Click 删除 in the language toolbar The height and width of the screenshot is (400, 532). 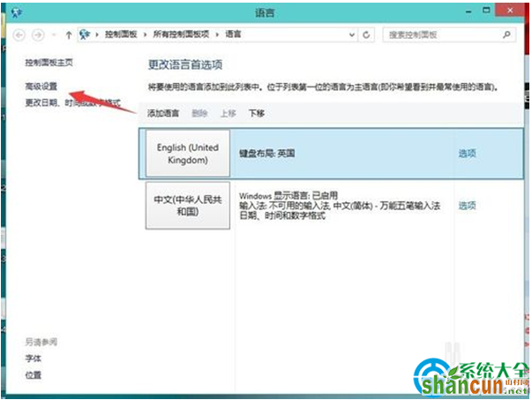199,113
